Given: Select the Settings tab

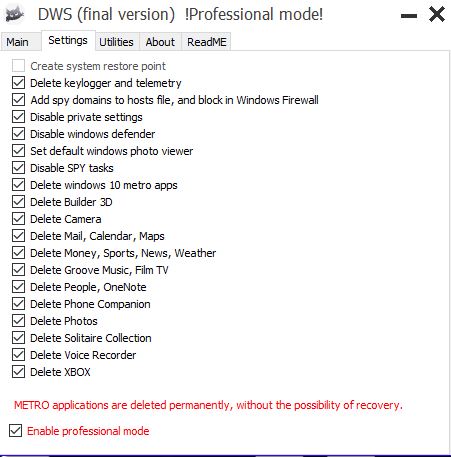Looking at the screenshot, I should click(68, 40).
